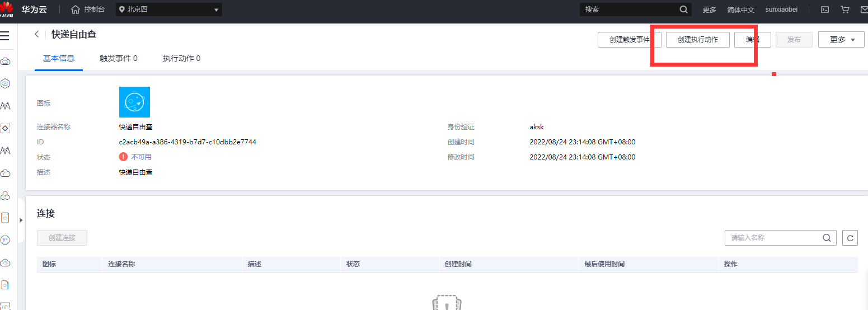Open the 北京四 region dropdown
Screen dimensions: 868x310
[169, 10]
